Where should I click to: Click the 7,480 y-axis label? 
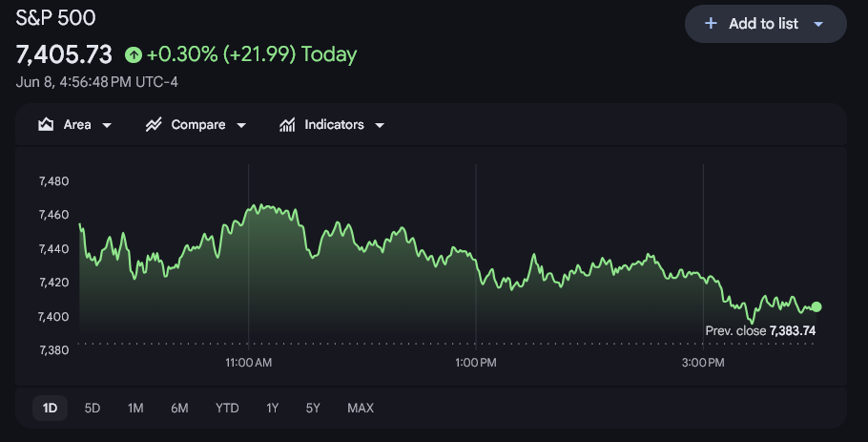click(x=53, y=181)
